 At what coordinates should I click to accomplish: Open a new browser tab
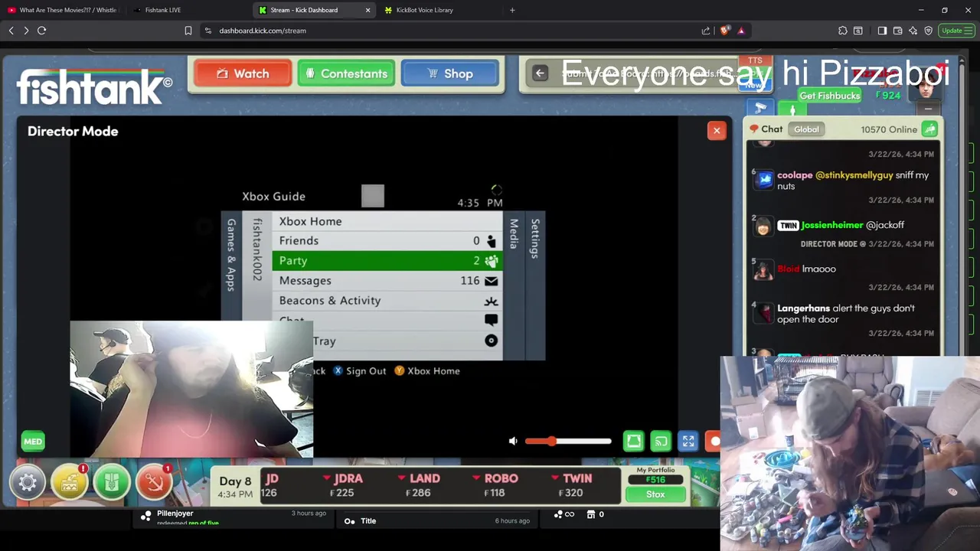point(512,10)
